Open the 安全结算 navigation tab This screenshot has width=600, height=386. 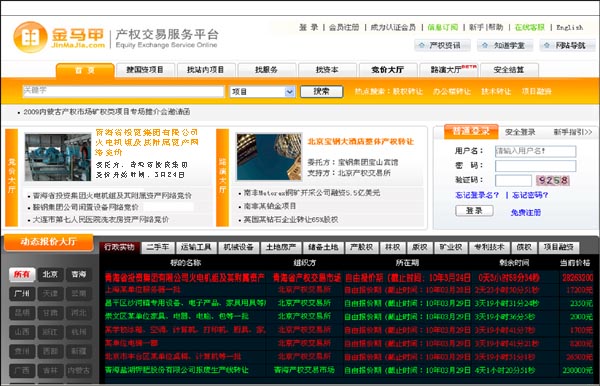click(x=509, y=70)
